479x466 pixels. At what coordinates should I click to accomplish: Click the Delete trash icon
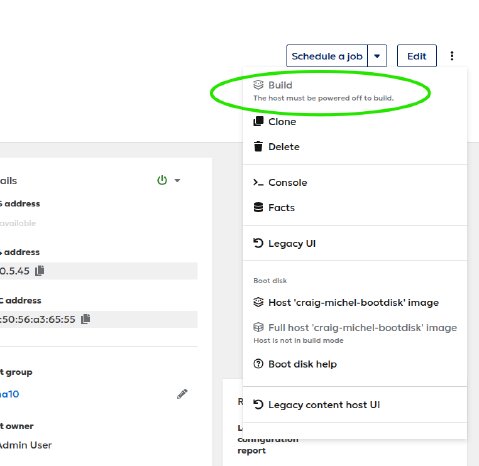258,146
